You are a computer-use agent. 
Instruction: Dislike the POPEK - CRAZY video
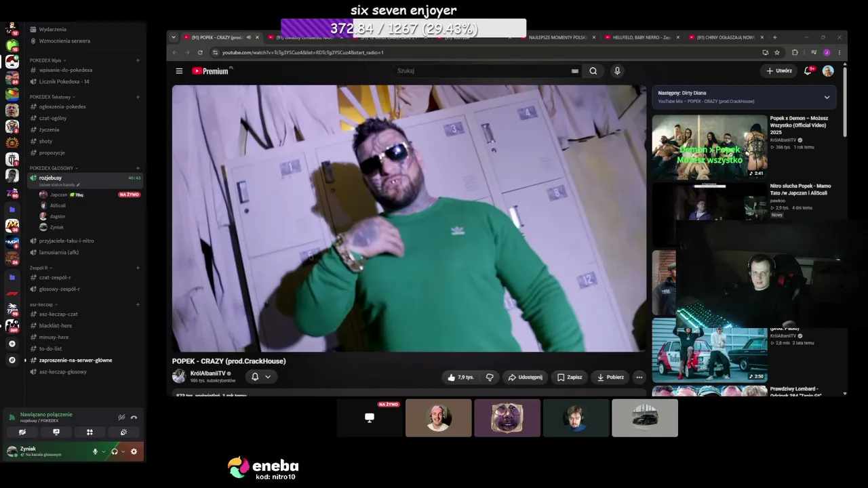tap(490, 377)
